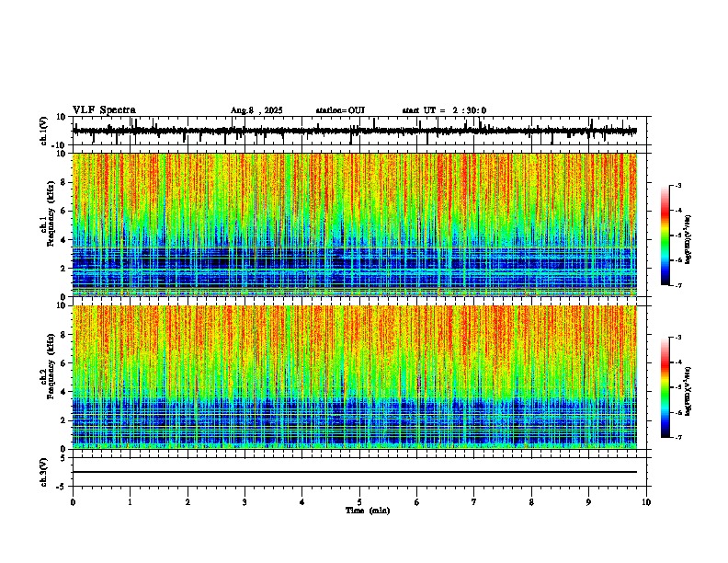The image size is (728, 563).
Task: Click the "-5" tick on ch.3(V) axis
Action: coord(62,487)
